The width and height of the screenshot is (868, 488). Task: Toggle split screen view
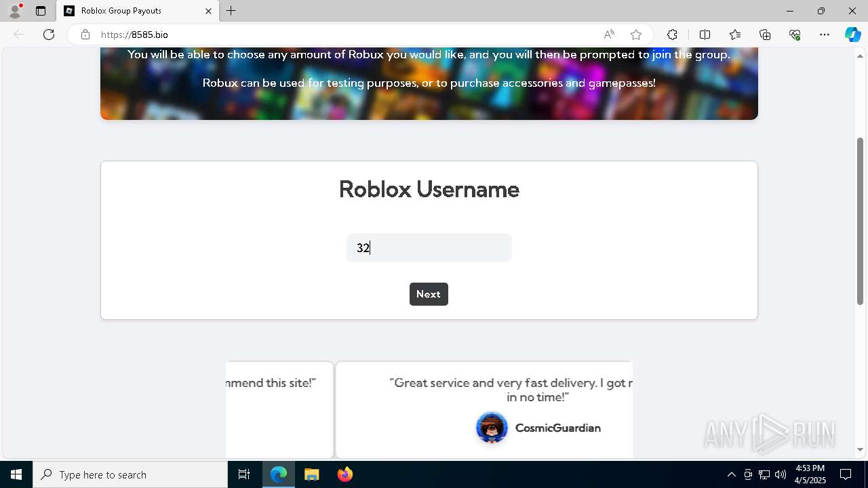coord(705,35)
